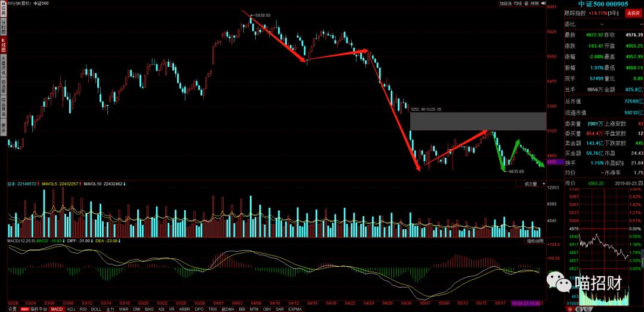The height and width of the screenshot is (312, 644).
Task: Select the ASI indicator tab
Action: [x=162, y=308]
